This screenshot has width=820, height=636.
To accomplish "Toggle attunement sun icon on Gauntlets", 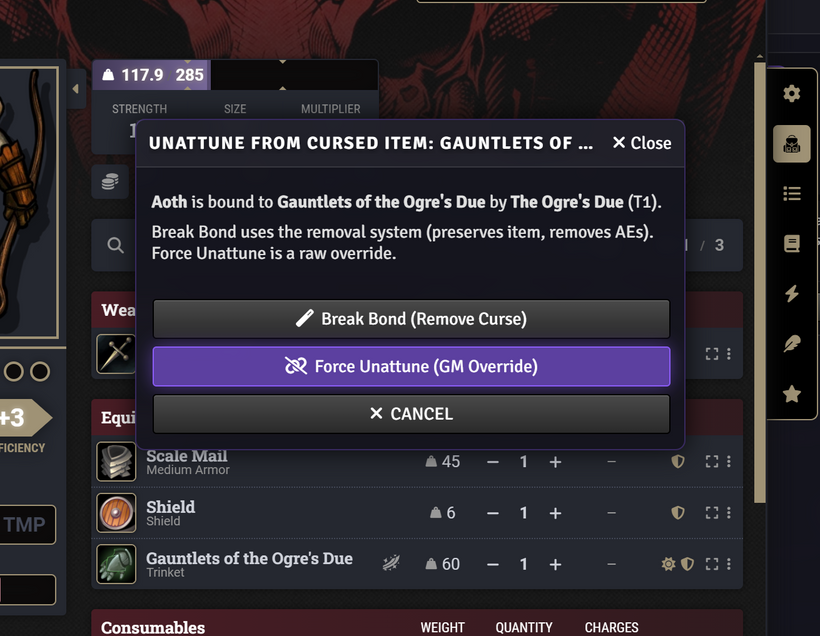I will [669, 564].
